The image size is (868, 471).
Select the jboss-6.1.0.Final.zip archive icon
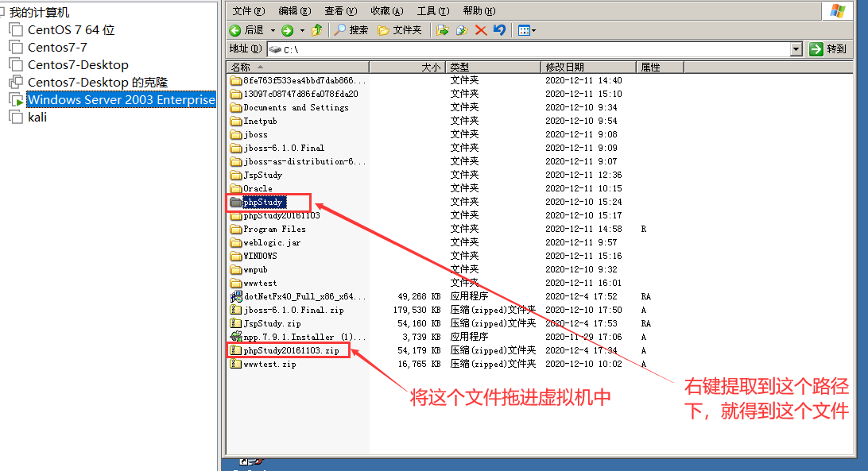coord(236,310)
